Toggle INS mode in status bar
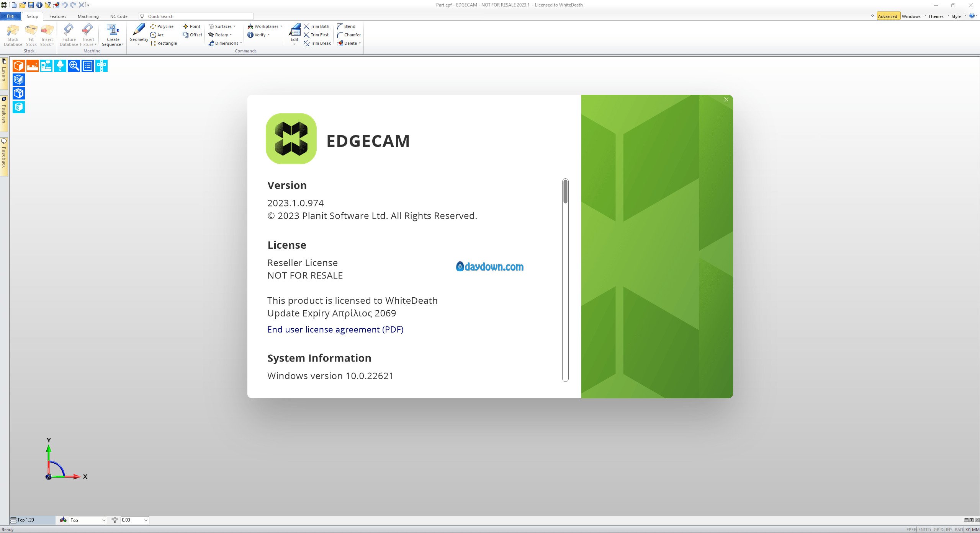The width and height of the screenshot is (980, 533). coord(949,530)
